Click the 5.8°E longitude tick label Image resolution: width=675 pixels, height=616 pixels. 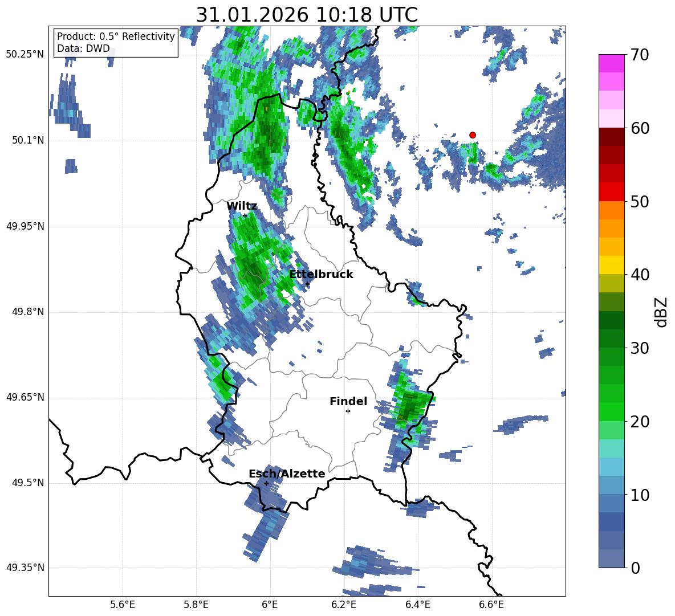tap(196, 605)
